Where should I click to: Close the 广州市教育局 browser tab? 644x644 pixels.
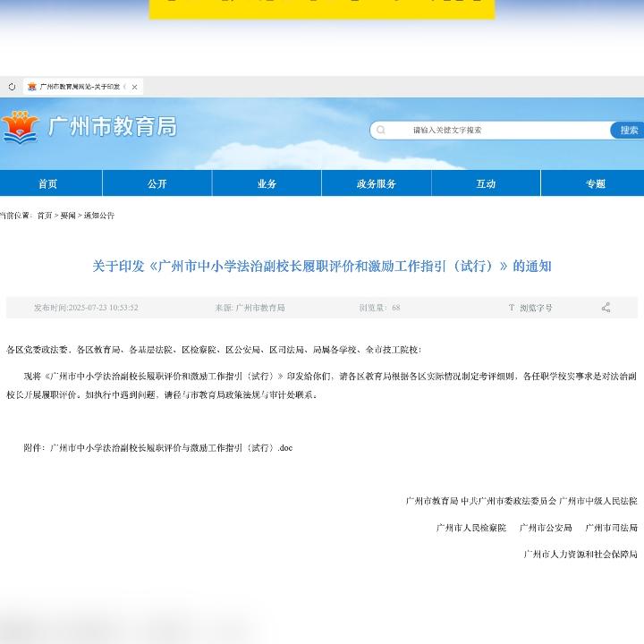135,87
